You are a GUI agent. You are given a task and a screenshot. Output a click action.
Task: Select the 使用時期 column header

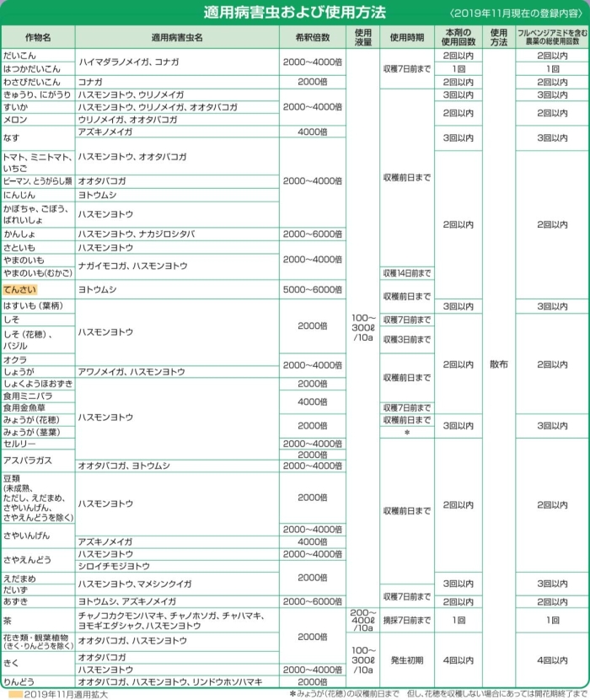[x=406, y=37]
